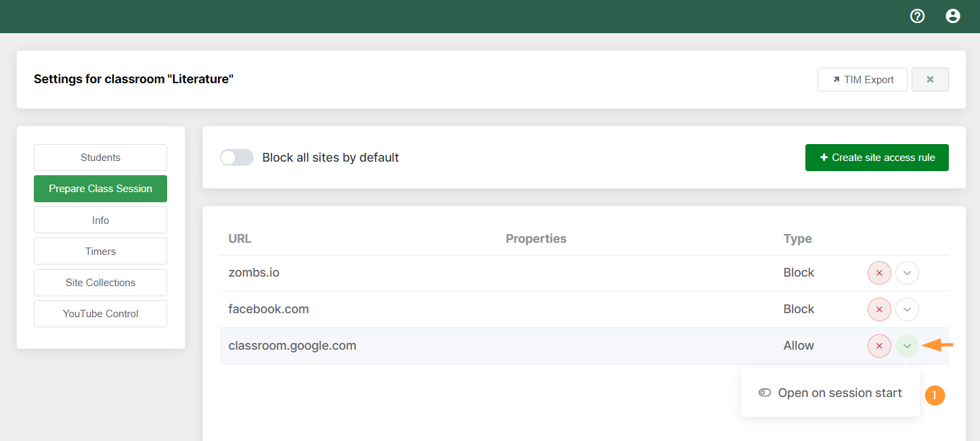Viewport: 980px width, 441px height.
Task: Open YouTube Control settings
Action: tap(100, 314)
